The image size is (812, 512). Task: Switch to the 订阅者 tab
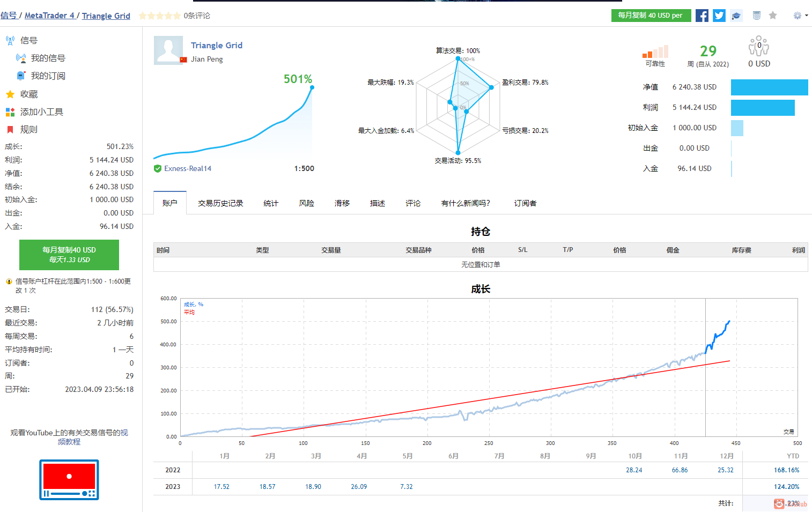coord(525,203)
